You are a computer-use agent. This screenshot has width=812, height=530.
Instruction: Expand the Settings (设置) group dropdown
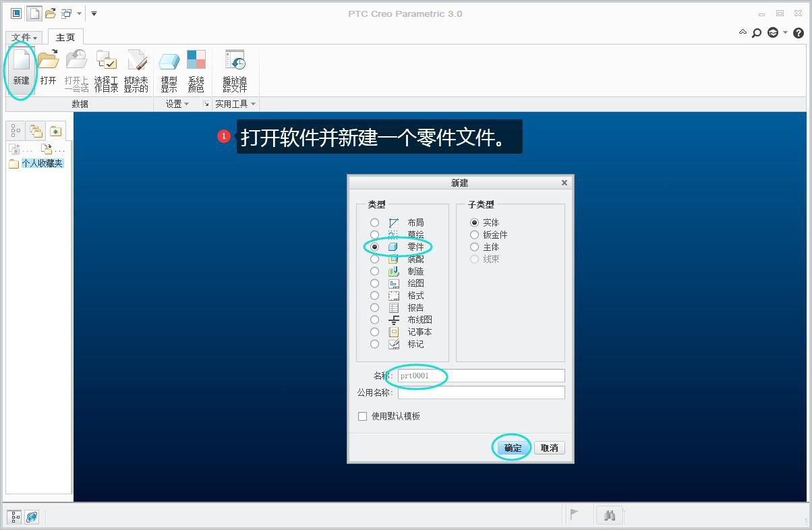click(x=177, y=104)
